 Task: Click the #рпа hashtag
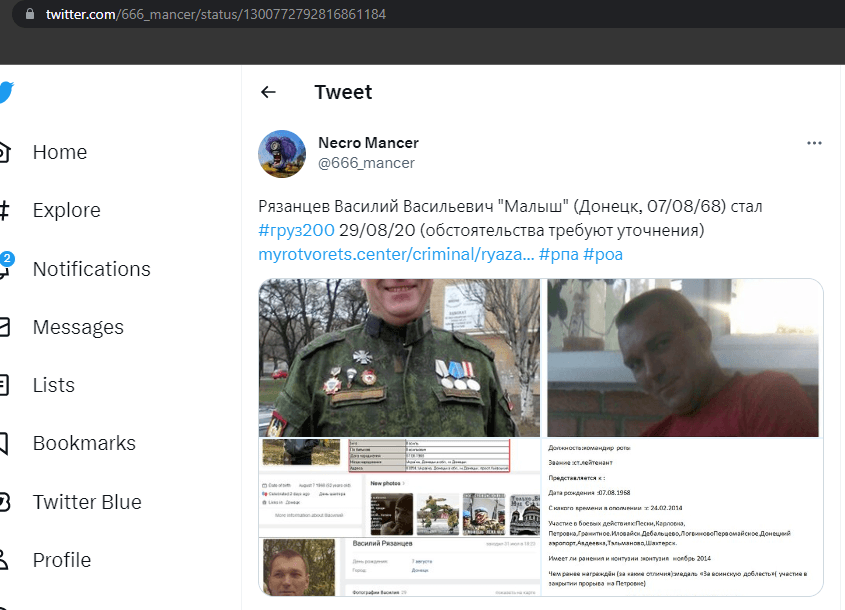pyautogui.click(x=558, y=254)
